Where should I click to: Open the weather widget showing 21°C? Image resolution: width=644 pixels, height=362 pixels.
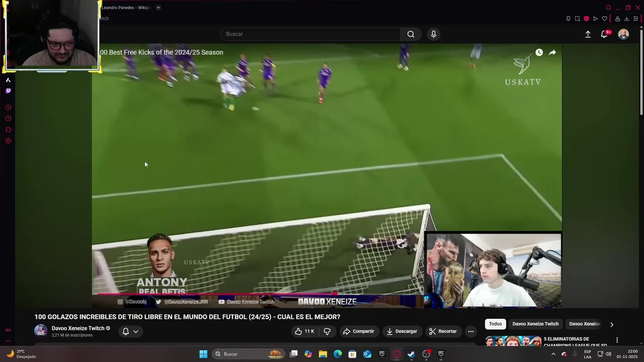tap(21, 354)
